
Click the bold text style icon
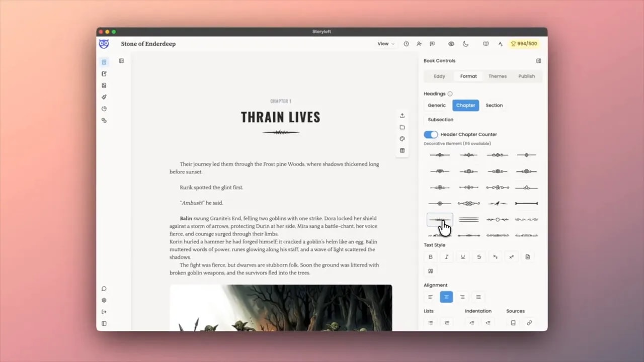430,257
